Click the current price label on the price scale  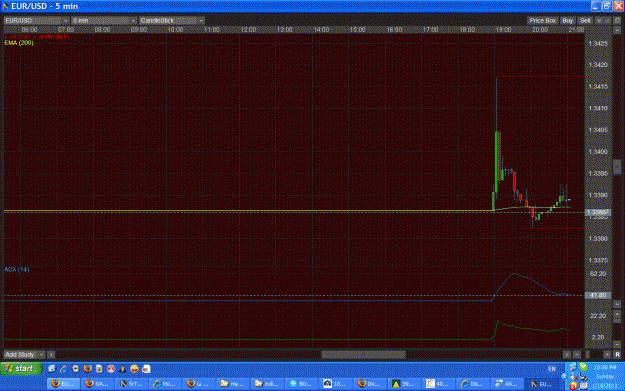[x=597, y=212]
